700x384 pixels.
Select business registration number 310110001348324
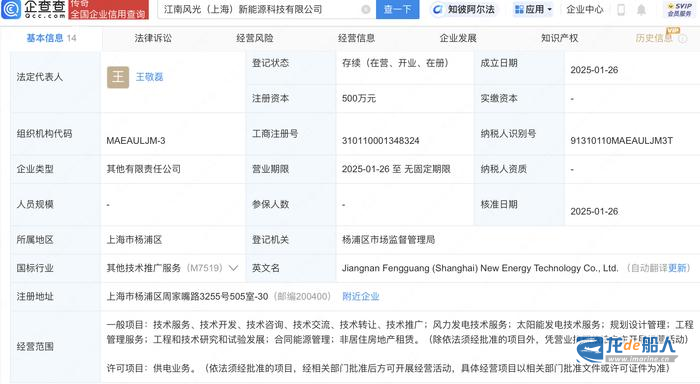click(381, 141)
